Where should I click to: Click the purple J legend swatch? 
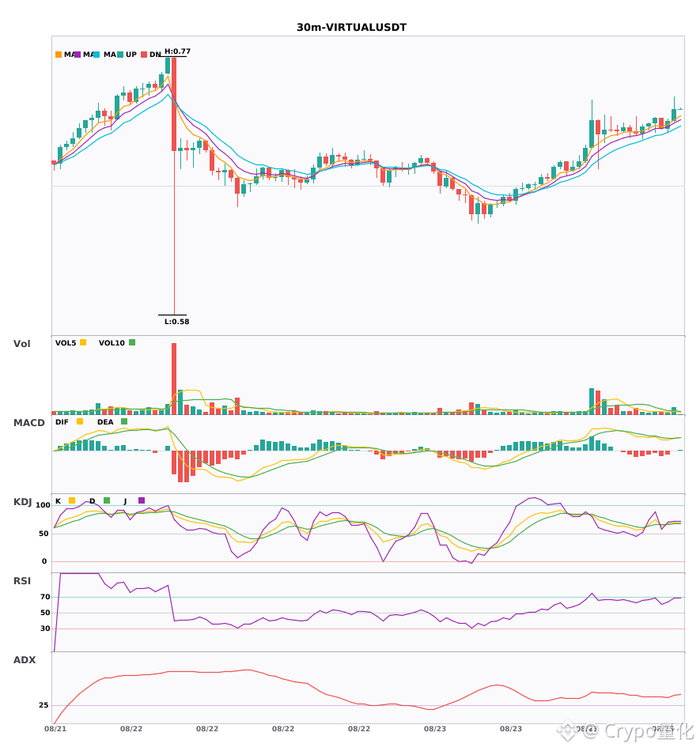[142, 500]
